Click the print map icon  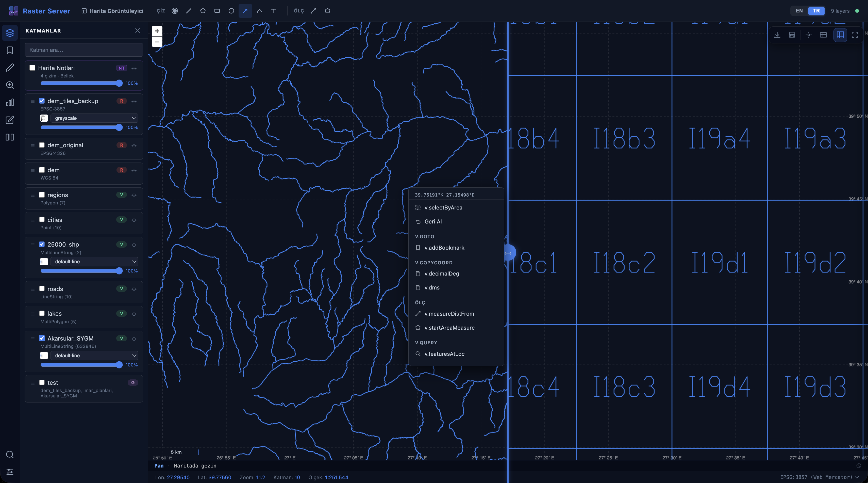point(792,35)
